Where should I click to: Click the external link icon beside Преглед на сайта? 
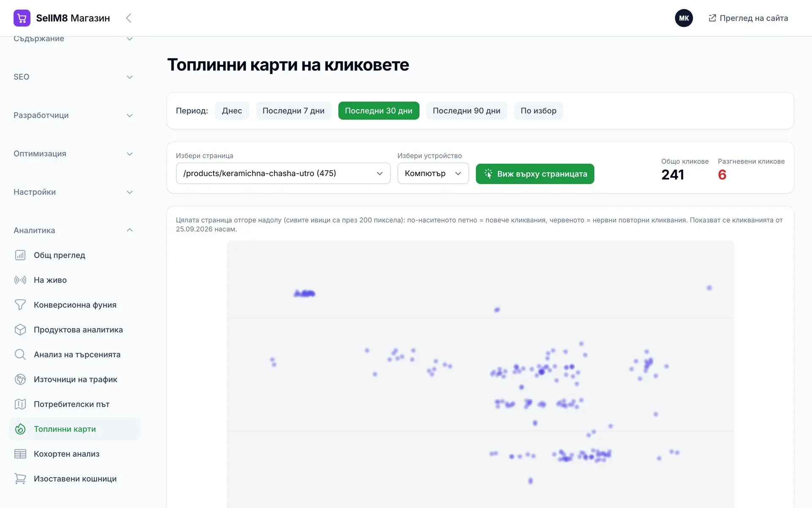click(712, 18)
